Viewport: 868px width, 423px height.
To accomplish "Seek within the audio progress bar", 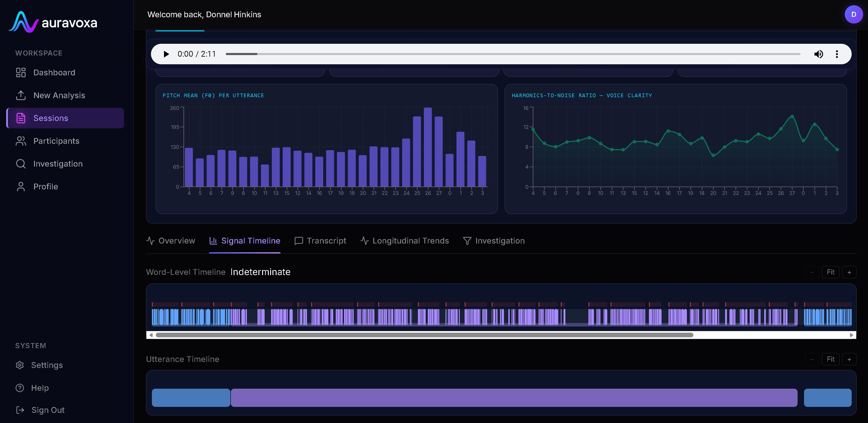I will (x=513, y=54).
